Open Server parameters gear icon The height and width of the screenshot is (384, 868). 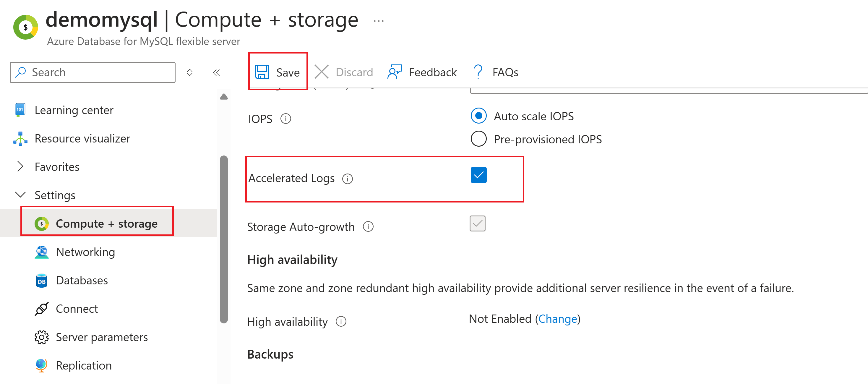pos(41,337)
